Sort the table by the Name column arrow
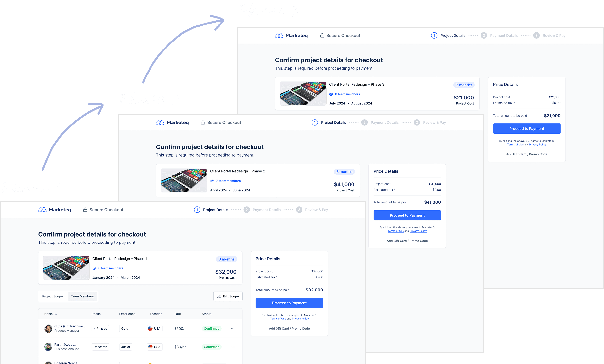The height and width of the screenshot is (364, 604). 56,314
